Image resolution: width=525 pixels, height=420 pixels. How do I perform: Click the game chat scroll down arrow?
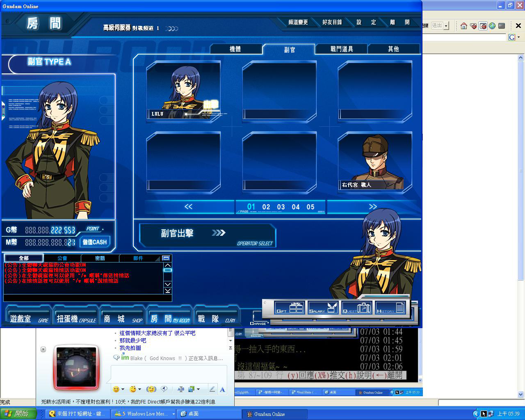click(x=167, y=284)
